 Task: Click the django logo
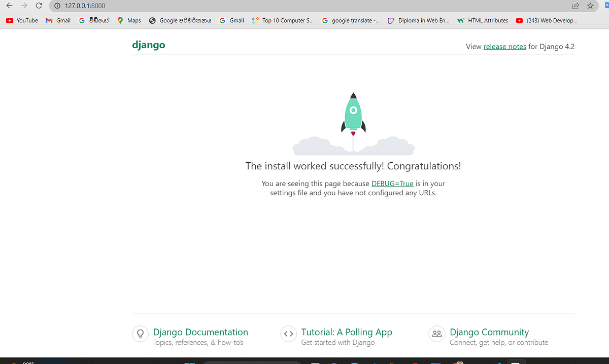148,45
